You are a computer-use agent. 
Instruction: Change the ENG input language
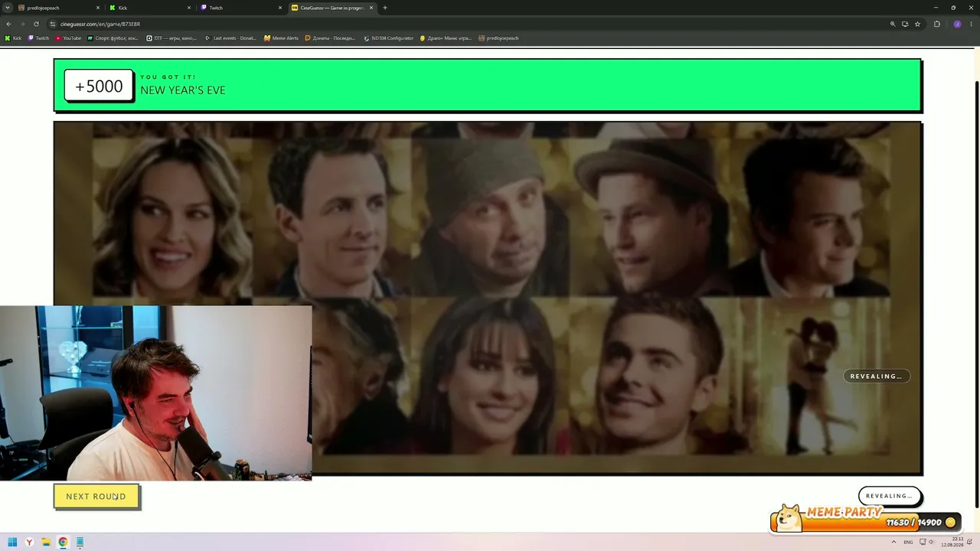(908, 543)
